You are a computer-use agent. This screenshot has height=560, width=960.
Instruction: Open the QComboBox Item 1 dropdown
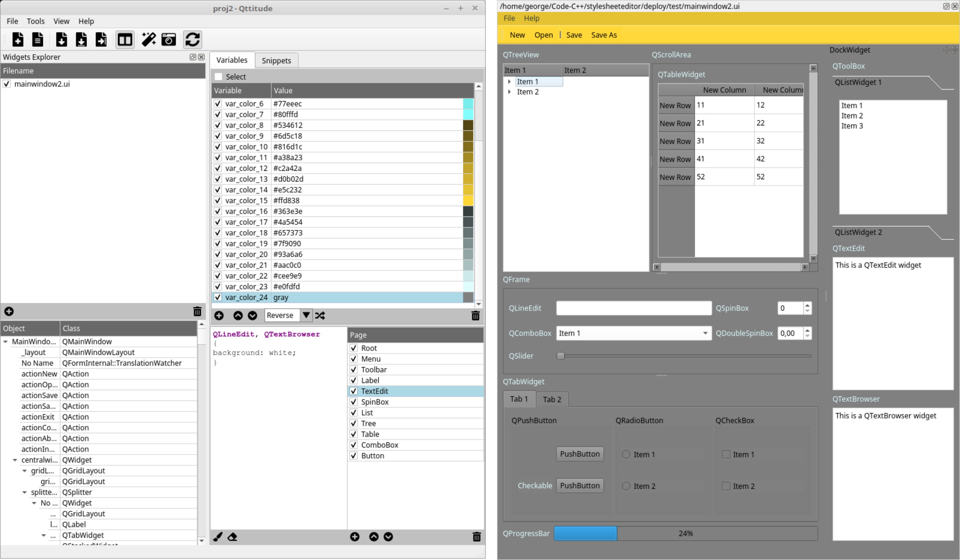[x=705, y=334]
